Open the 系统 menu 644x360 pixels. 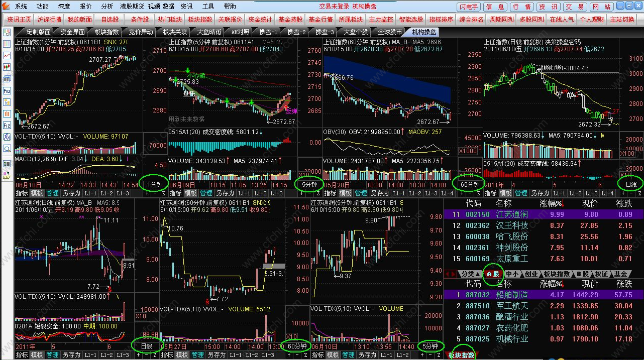[21, 7]
